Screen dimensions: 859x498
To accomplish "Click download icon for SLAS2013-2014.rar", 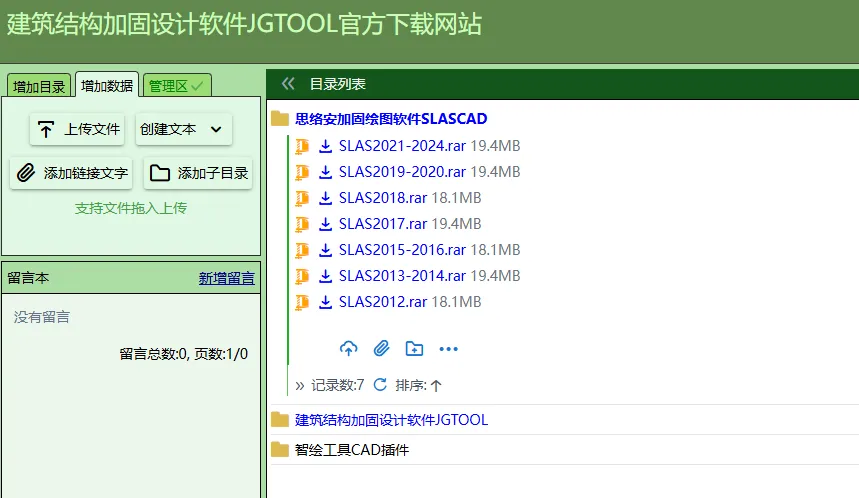I will tap(325, 276).
